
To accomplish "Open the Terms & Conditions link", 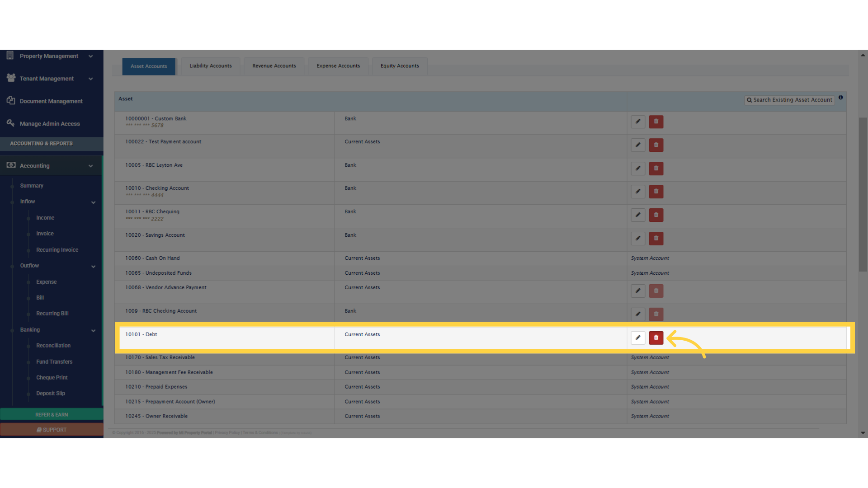I will (x=260, y=433).
